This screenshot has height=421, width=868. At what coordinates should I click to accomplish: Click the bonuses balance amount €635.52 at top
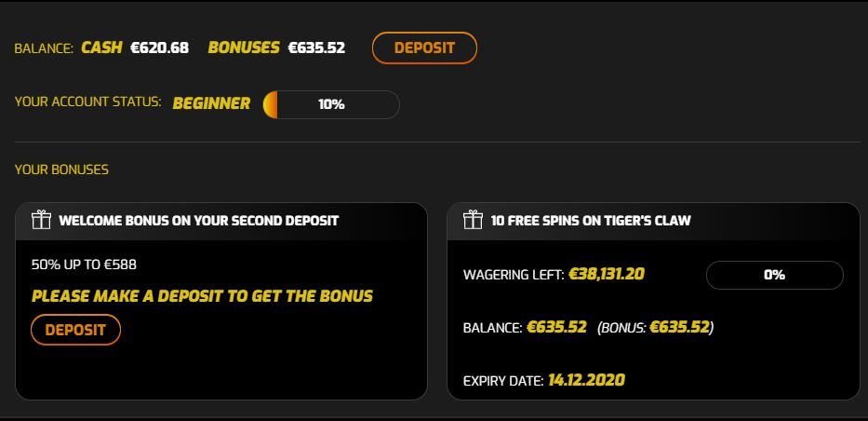tap(316, 48)
